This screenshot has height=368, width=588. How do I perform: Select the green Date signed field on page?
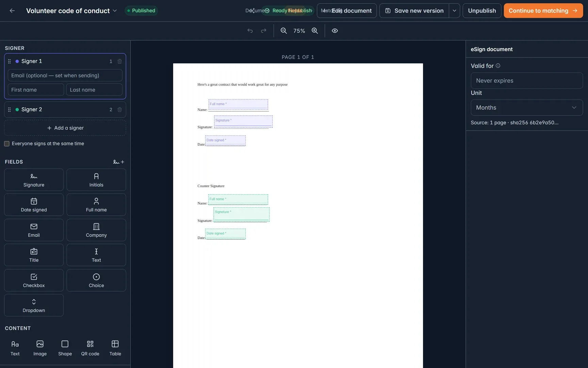coord(226,234)
